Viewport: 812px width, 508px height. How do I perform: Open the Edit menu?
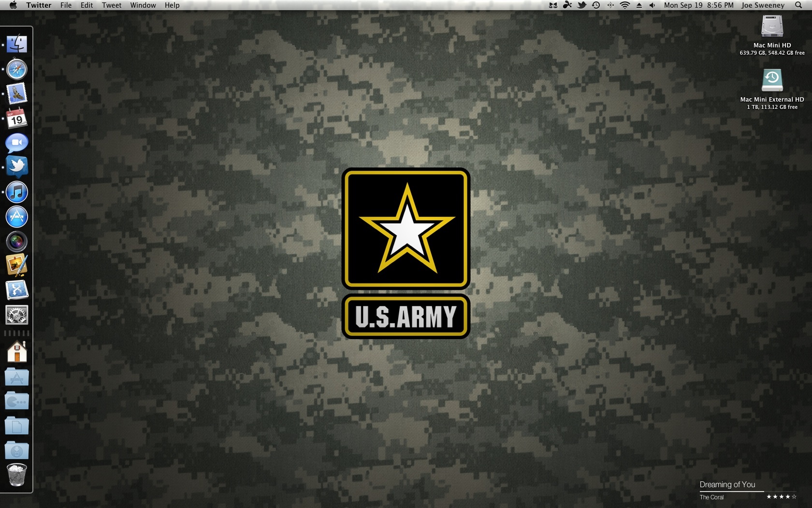coord(87,5)
